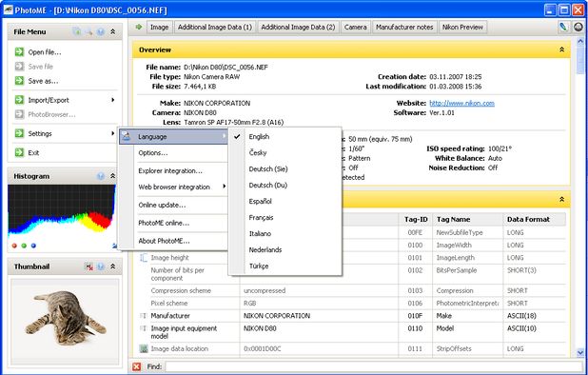The width and height of the screenshot is (588, 375).
Task: Click the round globe icon at toolbar's far right
Action: pos(578,27)
